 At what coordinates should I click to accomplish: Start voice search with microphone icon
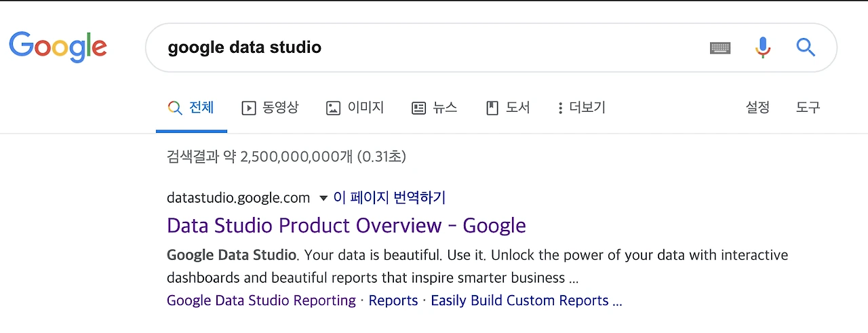pyautogui.click(x=763, y=47)
